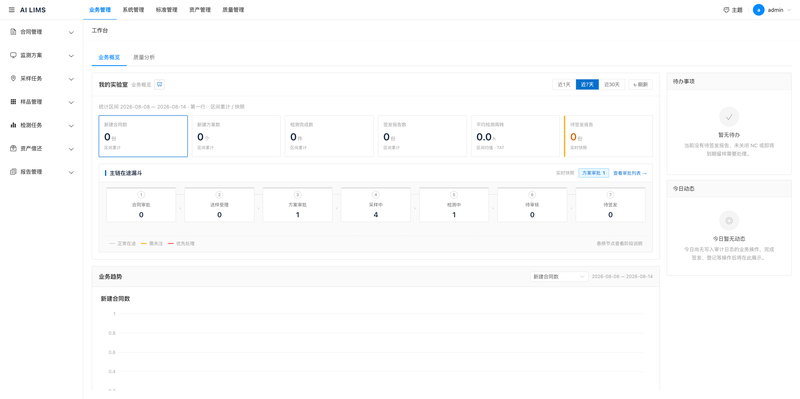Click the 监测方案 monitor icon

tap(13, 55)
